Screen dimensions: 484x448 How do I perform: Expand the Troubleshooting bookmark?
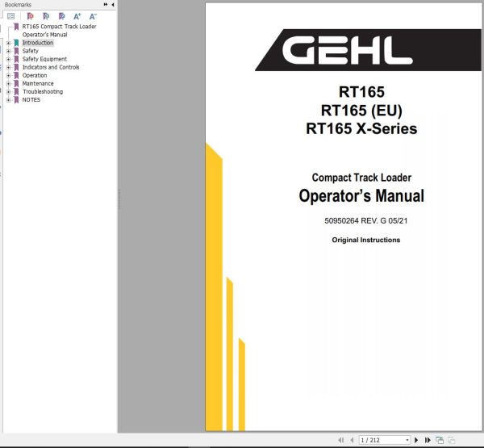click(x=8, y=92)
